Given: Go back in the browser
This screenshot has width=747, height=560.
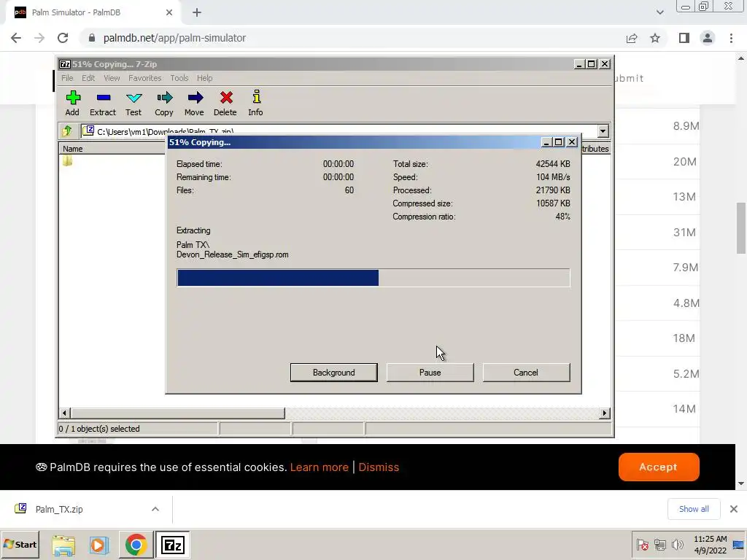Looking at the screenshot, I should coord(16,38).
